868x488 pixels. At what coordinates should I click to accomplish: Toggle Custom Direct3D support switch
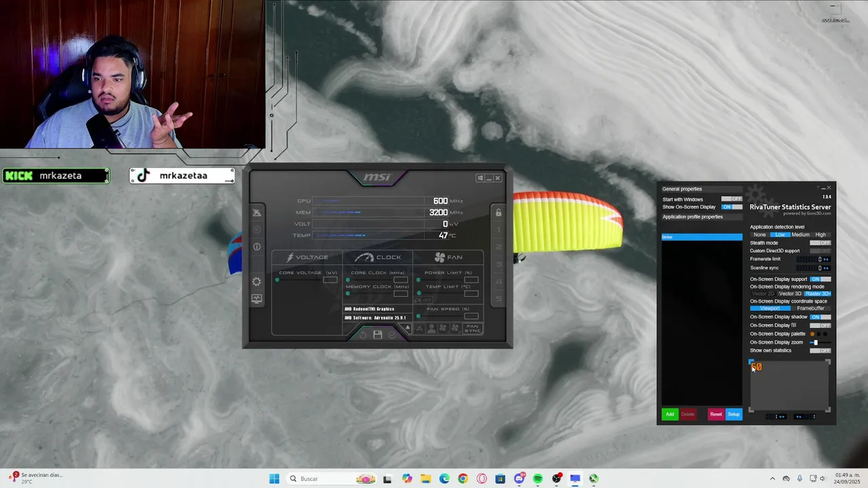(x=821, y=251)
